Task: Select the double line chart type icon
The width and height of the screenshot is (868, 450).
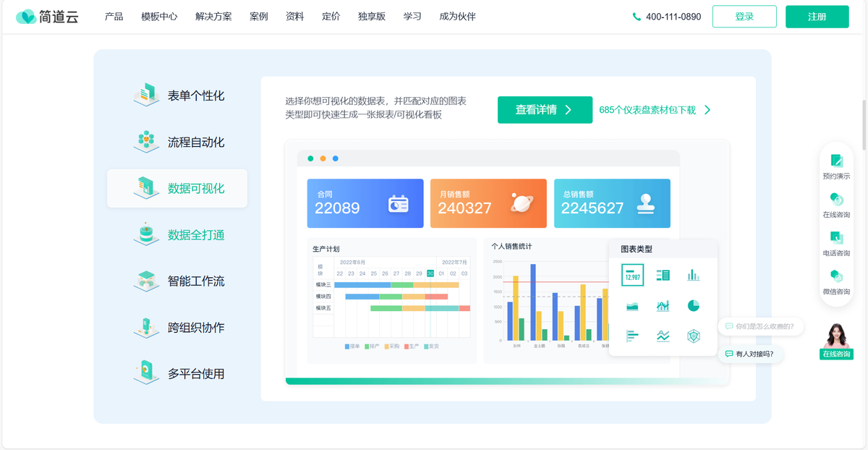Action: [663, 336]
